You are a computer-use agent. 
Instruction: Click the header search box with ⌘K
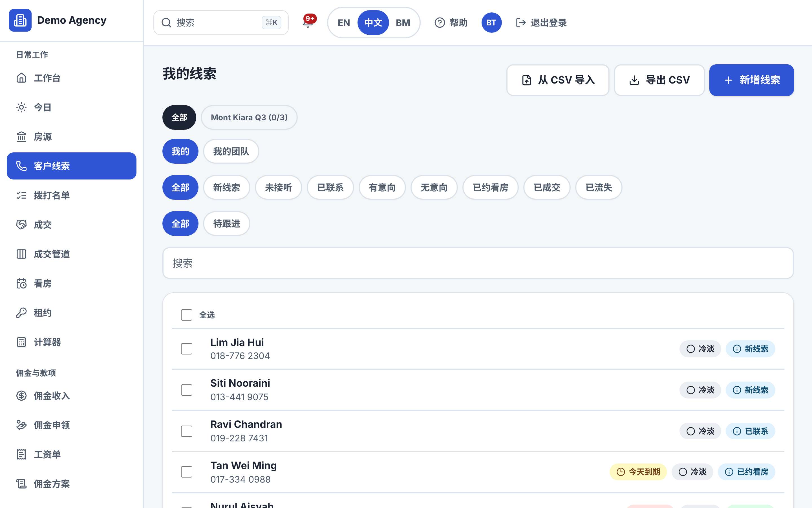(221, 23)
